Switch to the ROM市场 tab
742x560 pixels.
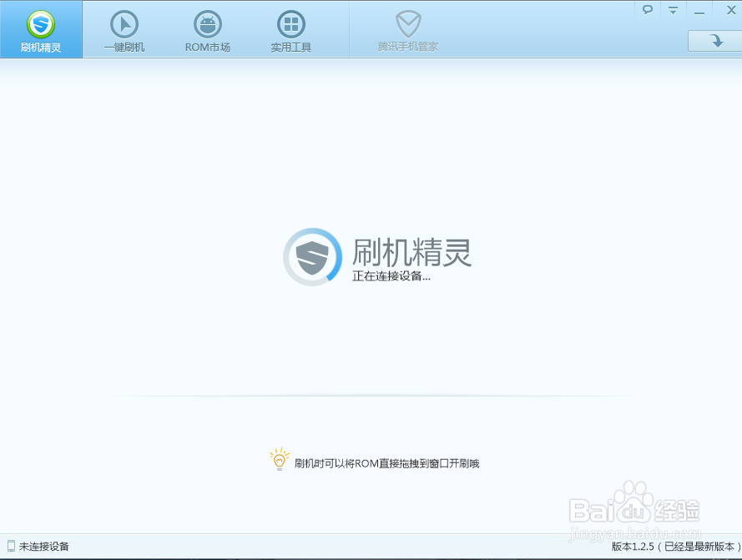[x=207, y=30]
